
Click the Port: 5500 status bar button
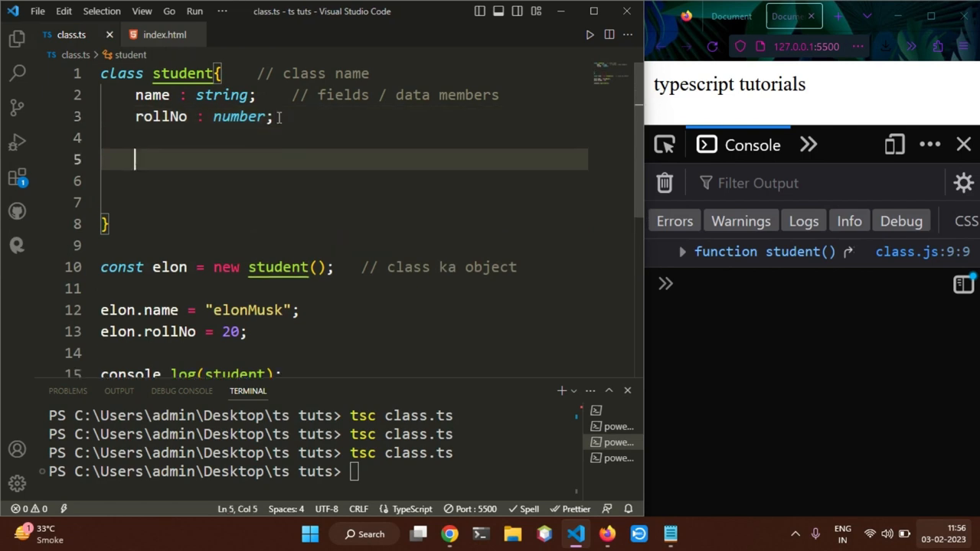(470, 509)
